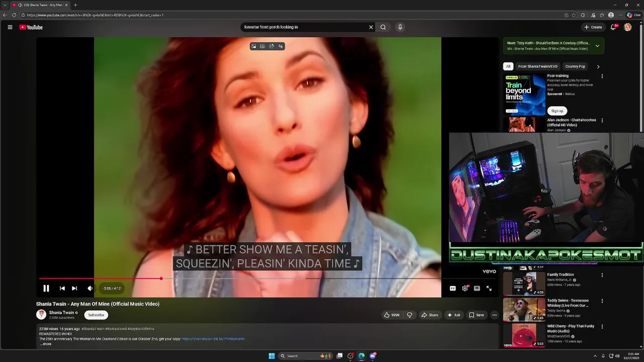This screenshot has height=362, width=644.
Task: Open the Create upload button
Action: [x=593, y=27]
